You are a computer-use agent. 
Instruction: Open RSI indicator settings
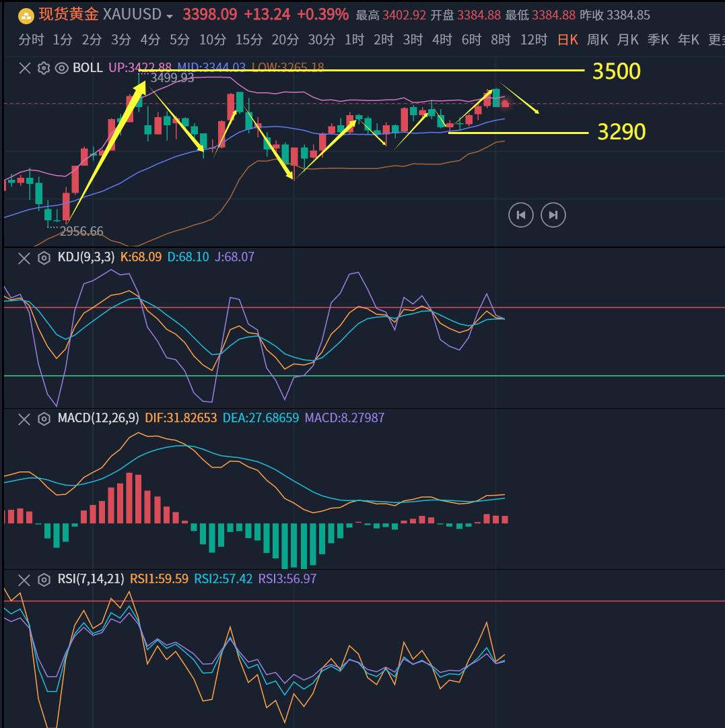(44, 580)
